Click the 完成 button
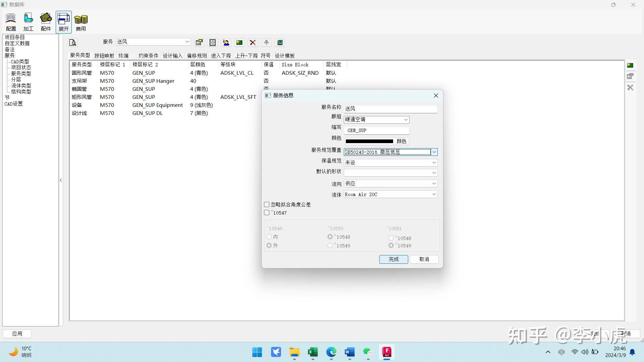 pos(393,259)
